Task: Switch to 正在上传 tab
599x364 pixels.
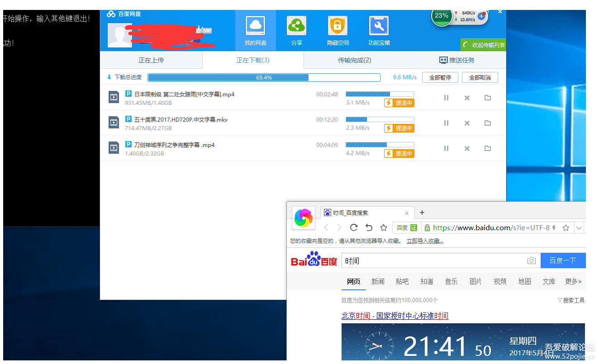Action: 151,60
